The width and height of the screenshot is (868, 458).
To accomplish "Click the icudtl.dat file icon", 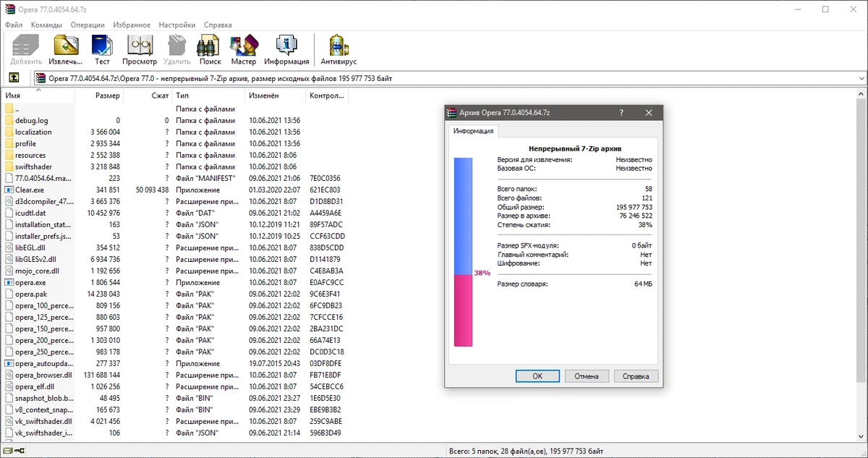I will (9, 213).
